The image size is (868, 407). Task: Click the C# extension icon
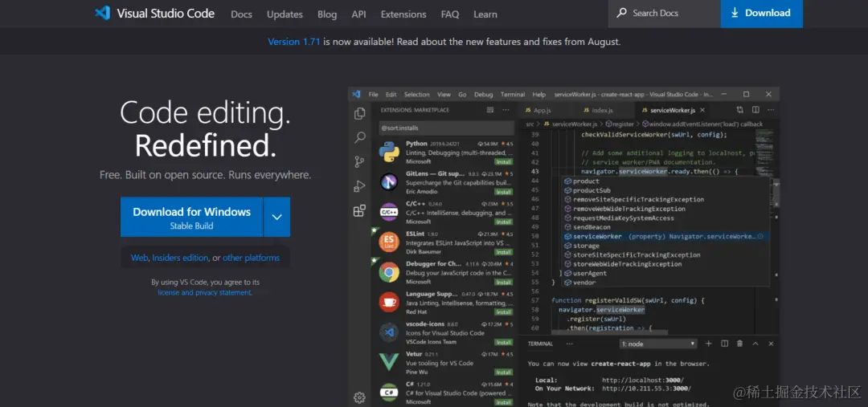coord(389,392)
